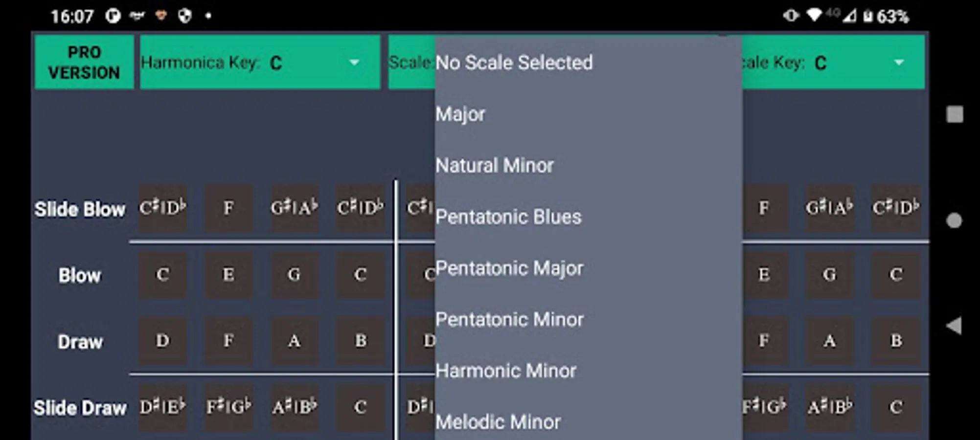Pick Harmonic Minor scale
This screenshot has width=980, height=440.
click(x=506, y=371)
